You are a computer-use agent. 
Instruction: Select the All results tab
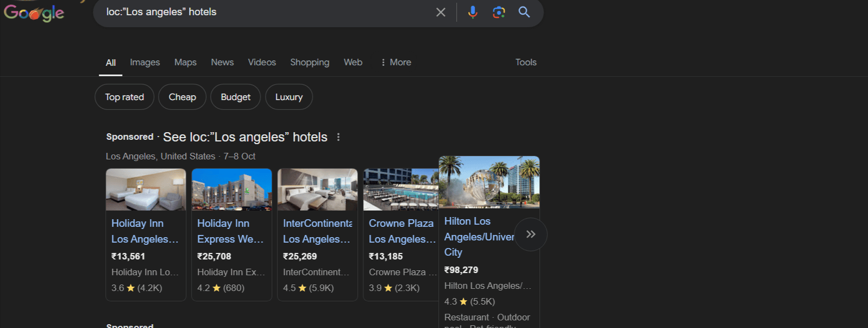pos(111,63)
